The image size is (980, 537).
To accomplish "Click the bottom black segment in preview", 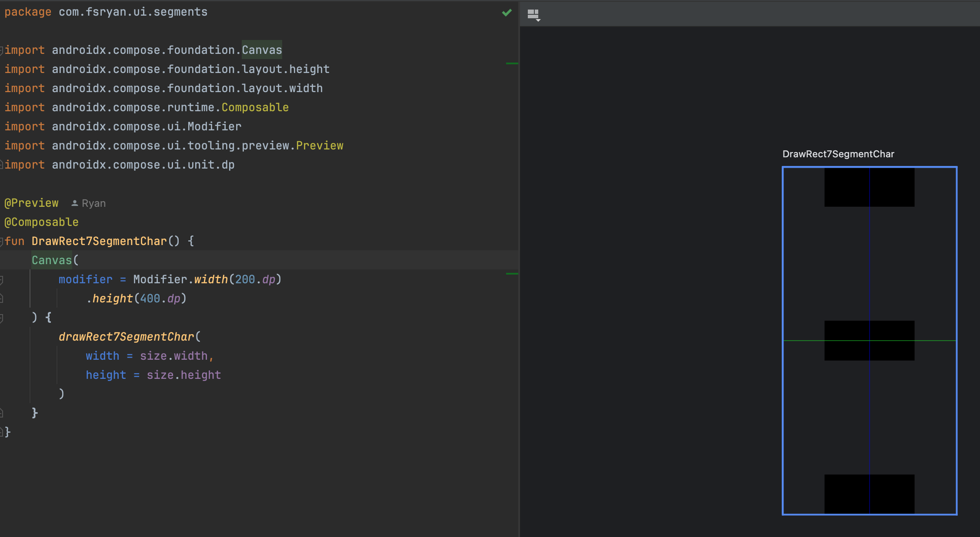I will click(870, 494).
